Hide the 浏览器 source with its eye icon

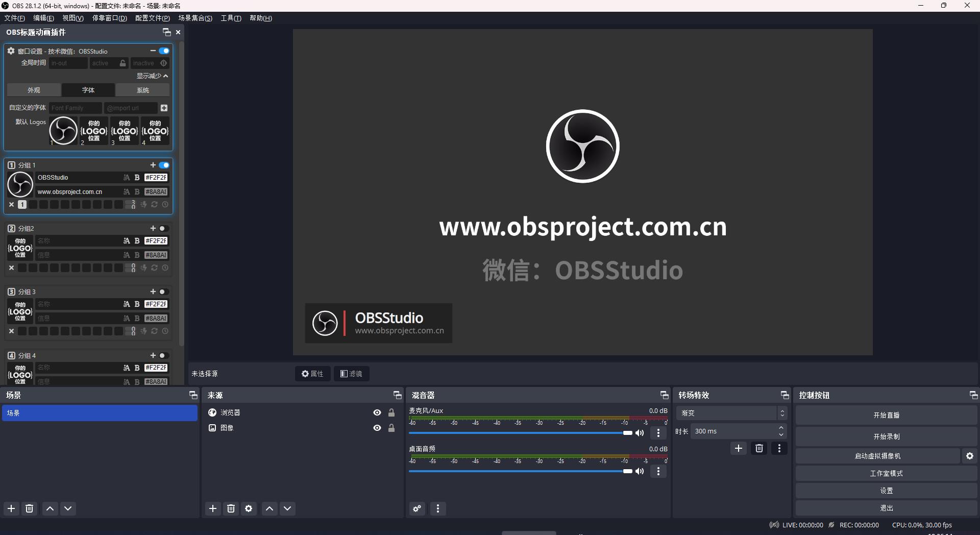tap(377, 412)
